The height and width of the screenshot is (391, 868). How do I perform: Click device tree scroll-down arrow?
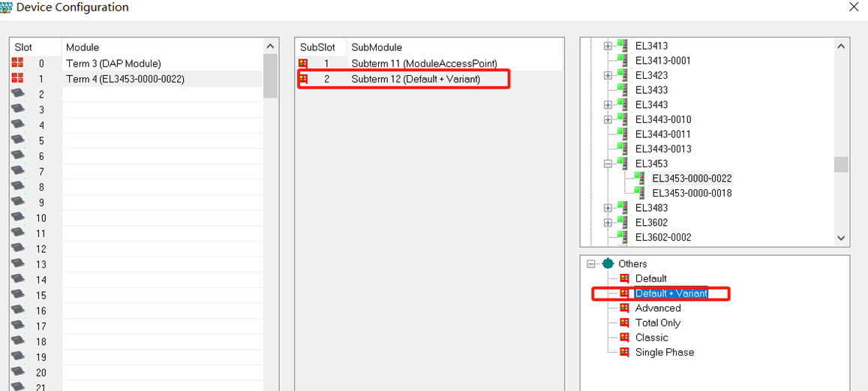(841, 238)
